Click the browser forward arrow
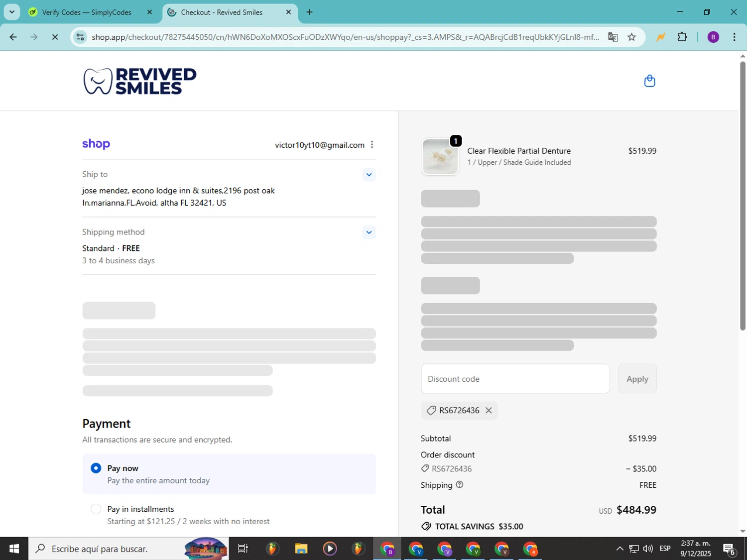Image resolution: width=747 pixels, height=560 pixels. [34, 37]
